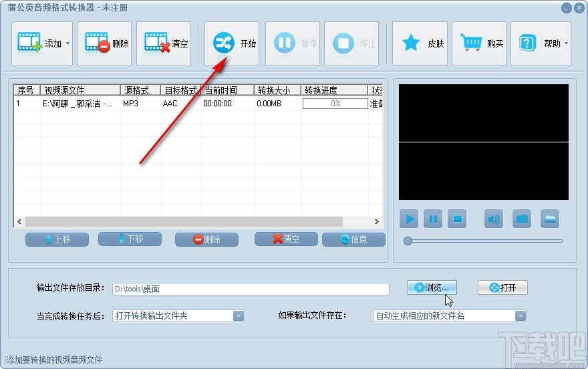Click the 当前时间 column header
Viewport: 588px width, 369px height.
pyautogui.click(x=227, y=90)
